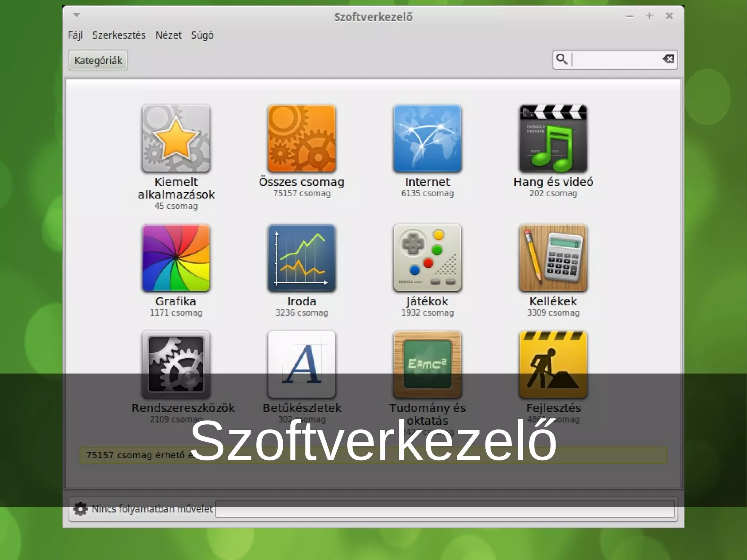Click the 'Fejlesztés' label text

pyautogui.click(x=553, y=408)
